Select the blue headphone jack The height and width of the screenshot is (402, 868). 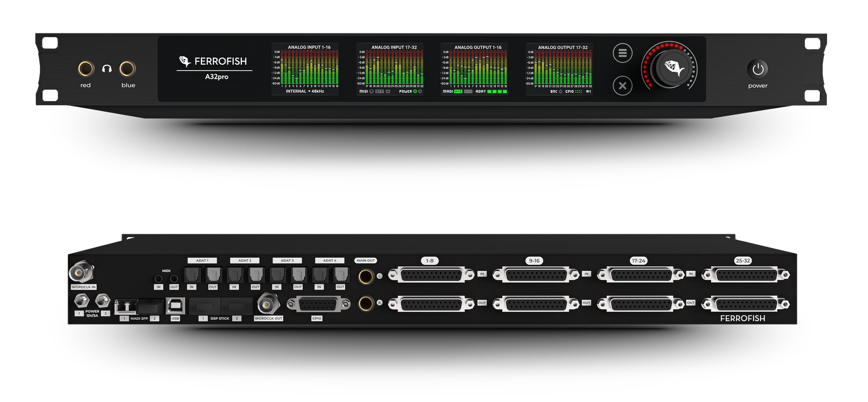(127, 69)
